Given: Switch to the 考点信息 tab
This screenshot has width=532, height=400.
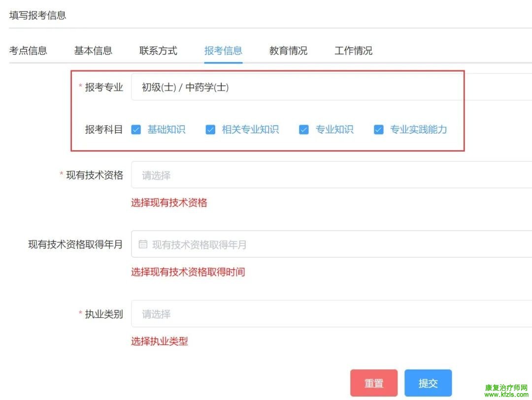Looking at the screenshot, I should coord(28,51).
